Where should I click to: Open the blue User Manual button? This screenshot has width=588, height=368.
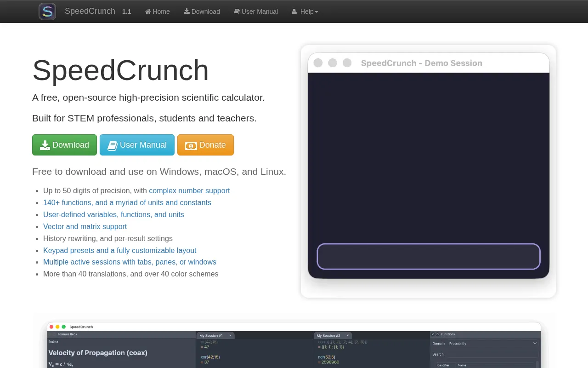click(137, 145)
